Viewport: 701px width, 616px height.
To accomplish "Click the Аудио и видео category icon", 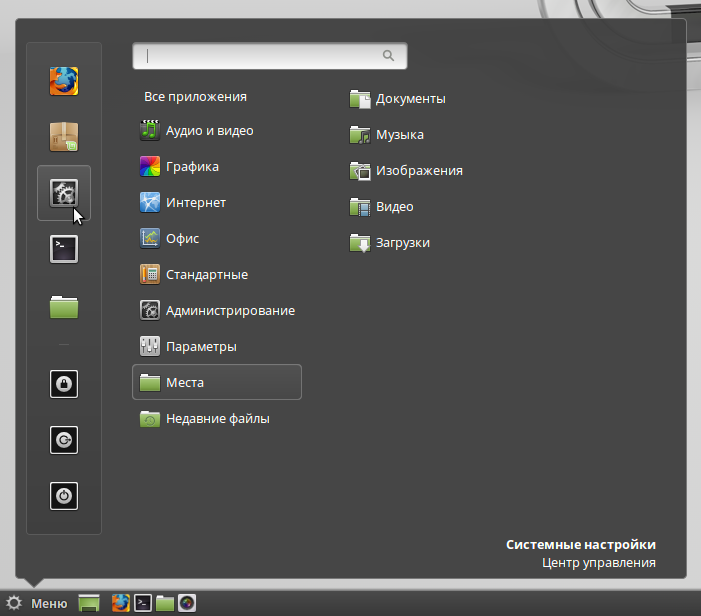I will click(150, 130).
